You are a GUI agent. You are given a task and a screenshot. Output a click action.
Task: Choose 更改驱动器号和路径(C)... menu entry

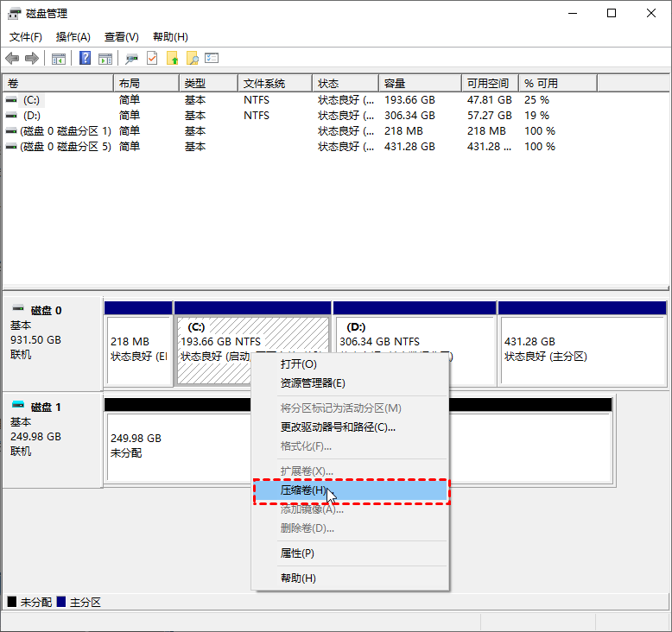click(350, 427)
